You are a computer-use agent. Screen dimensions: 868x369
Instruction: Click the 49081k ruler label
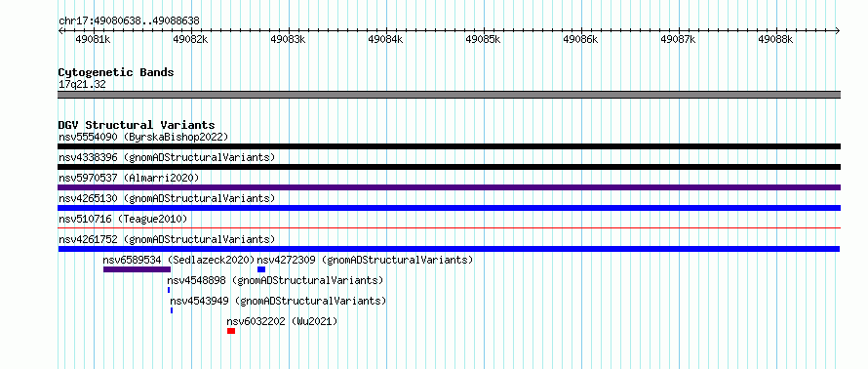[93, 39]
